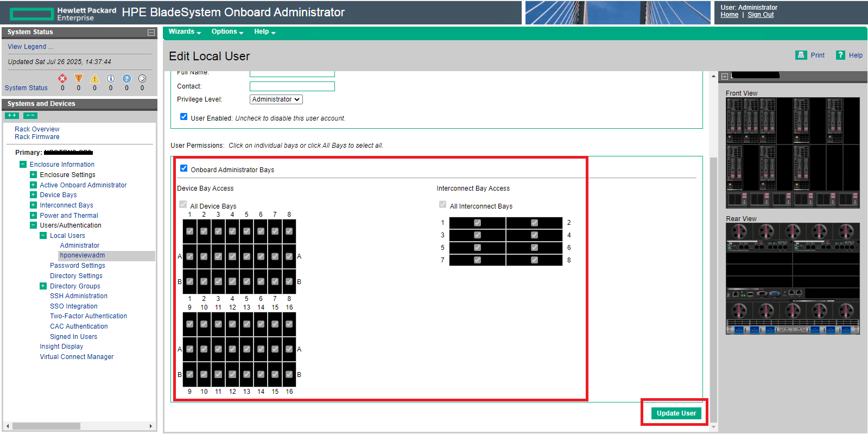868x434 pixels.
Task: Click the critical error status icon
Action: pyautogui.click(x=62, y=79)
